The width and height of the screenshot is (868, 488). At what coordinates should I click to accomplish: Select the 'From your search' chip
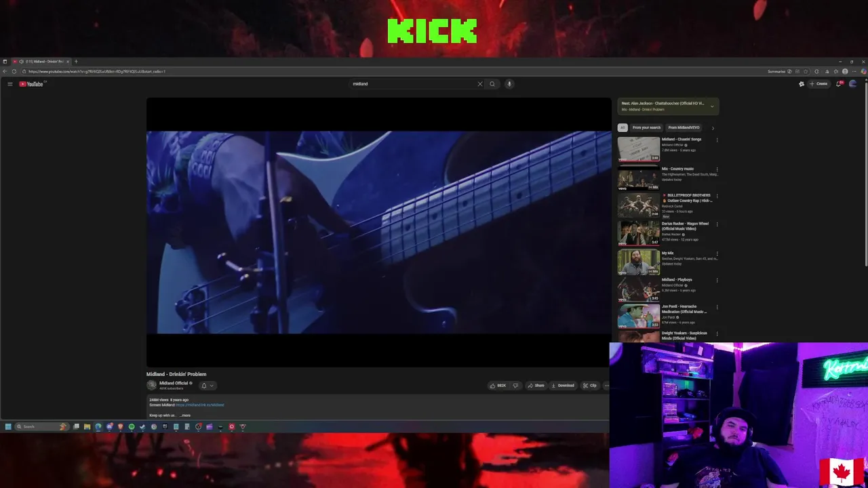(646, 127)
